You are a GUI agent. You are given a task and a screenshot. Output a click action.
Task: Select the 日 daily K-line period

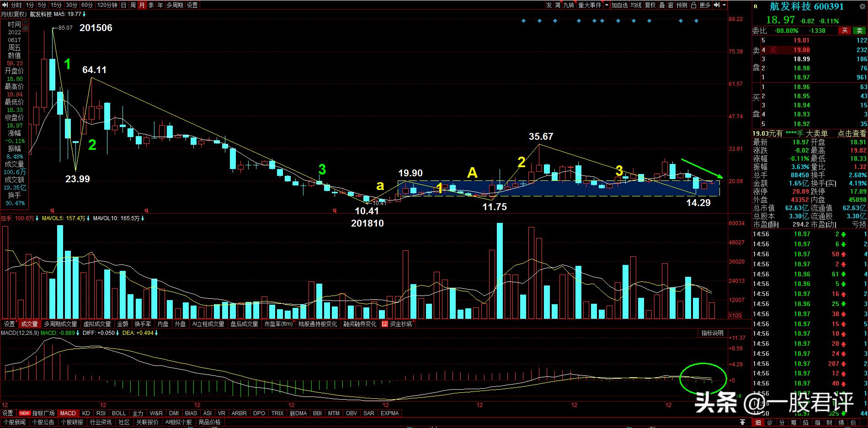(x=123, y=5)
